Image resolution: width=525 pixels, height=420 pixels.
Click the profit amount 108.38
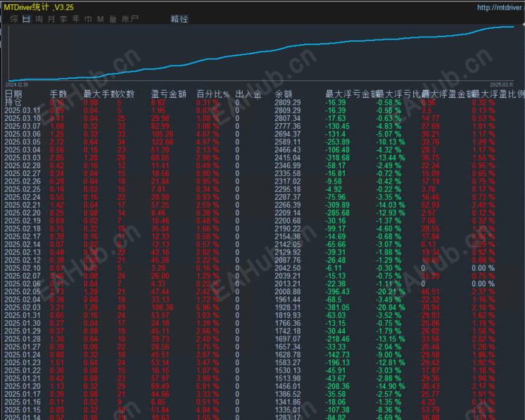pos(162,307)
